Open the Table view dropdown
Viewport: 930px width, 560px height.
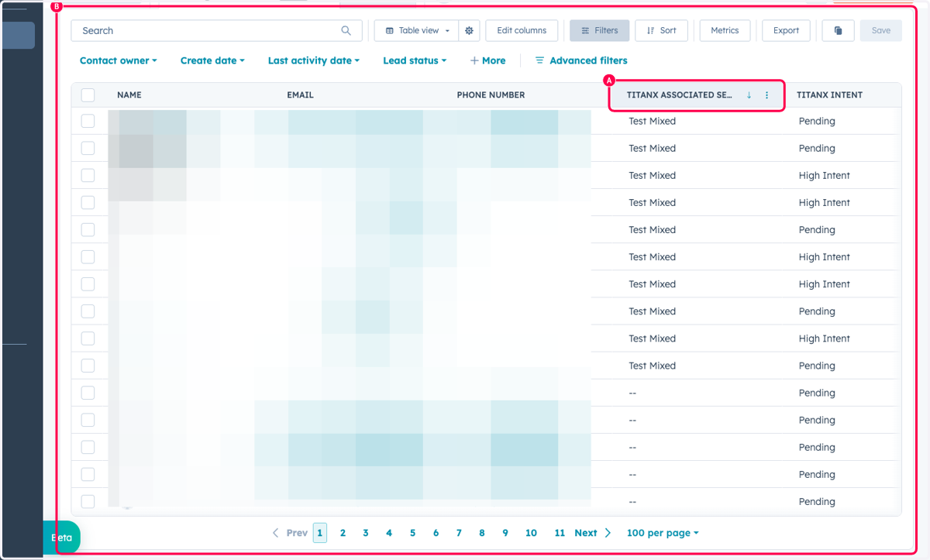click(417, 30)
